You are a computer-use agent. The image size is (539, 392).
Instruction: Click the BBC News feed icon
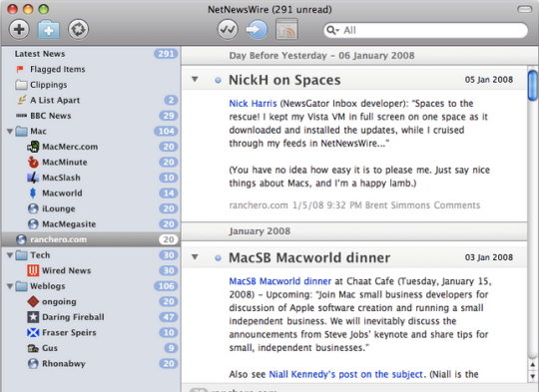point(21,116)
